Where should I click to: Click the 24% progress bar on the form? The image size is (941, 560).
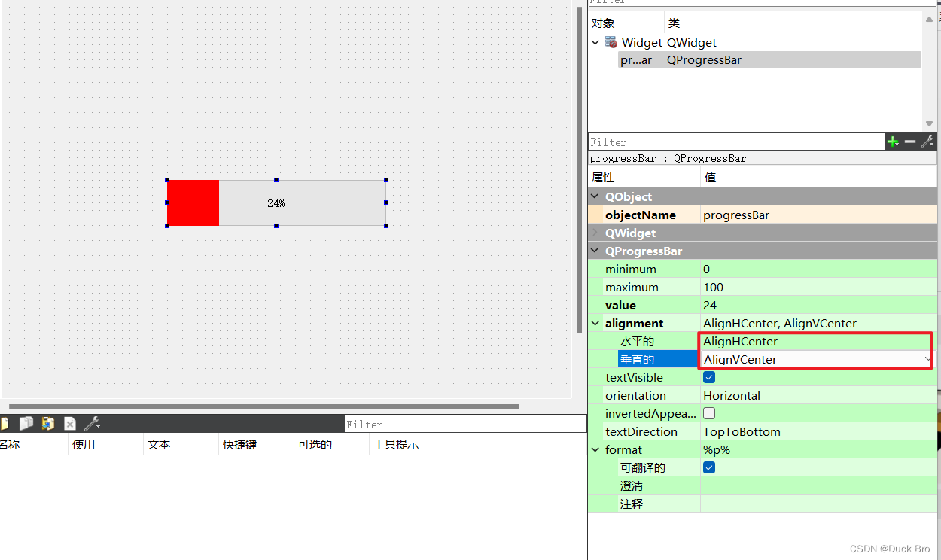[x=276, y=203]
